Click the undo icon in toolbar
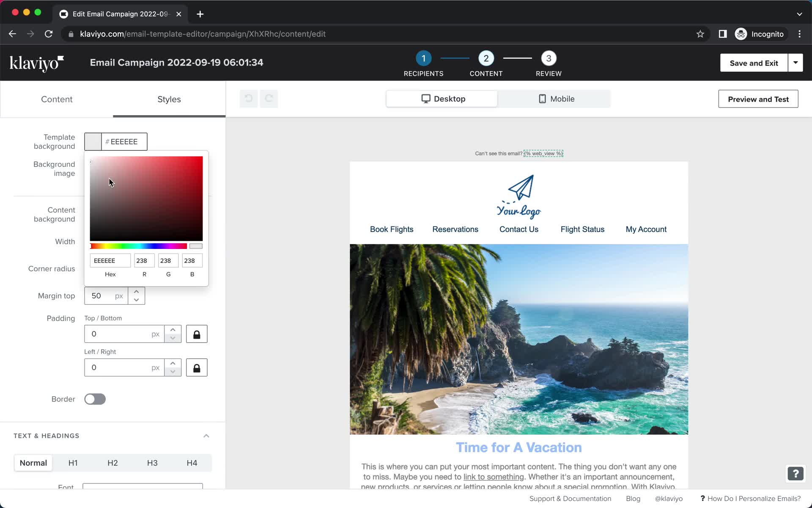This screenshot has height=508, width=812. pos(248,98)
